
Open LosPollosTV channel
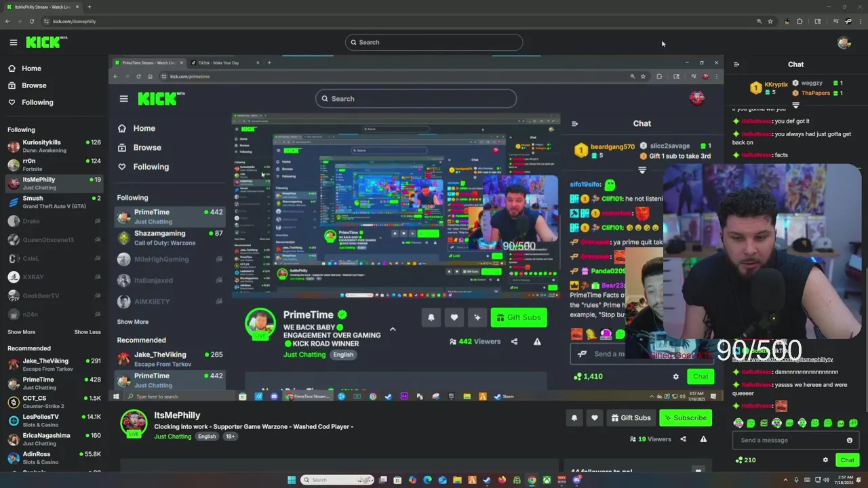54,420
